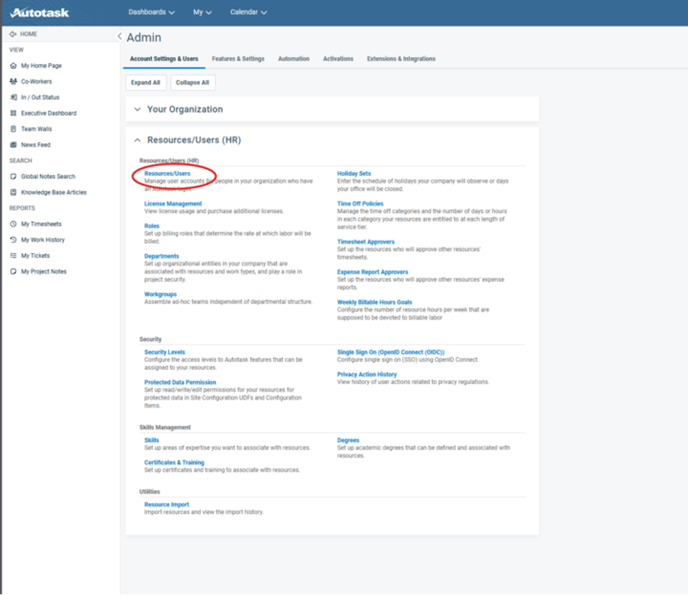Open the My dropdown menu
The width and height of the screenshot is (688, 595).
pos(202,12)
